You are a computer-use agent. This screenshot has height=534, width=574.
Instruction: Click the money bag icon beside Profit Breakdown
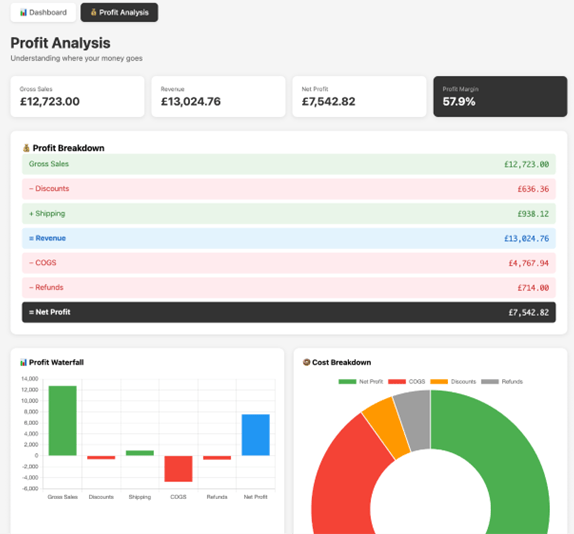pyautogui.click(x=26, y=148)
